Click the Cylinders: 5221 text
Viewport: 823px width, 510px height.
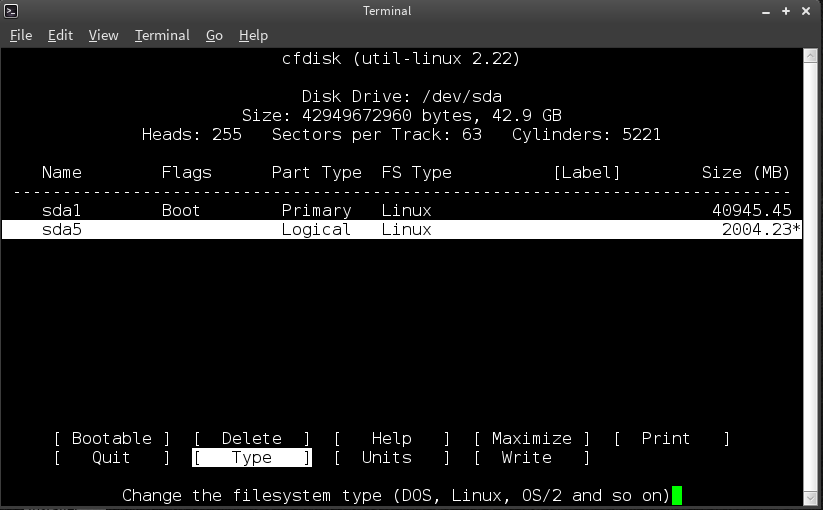586,135
